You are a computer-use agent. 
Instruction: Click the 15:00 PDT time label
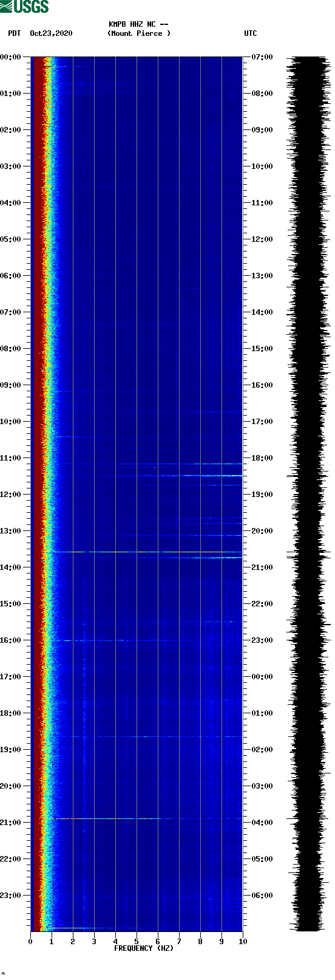click(10, 604)
